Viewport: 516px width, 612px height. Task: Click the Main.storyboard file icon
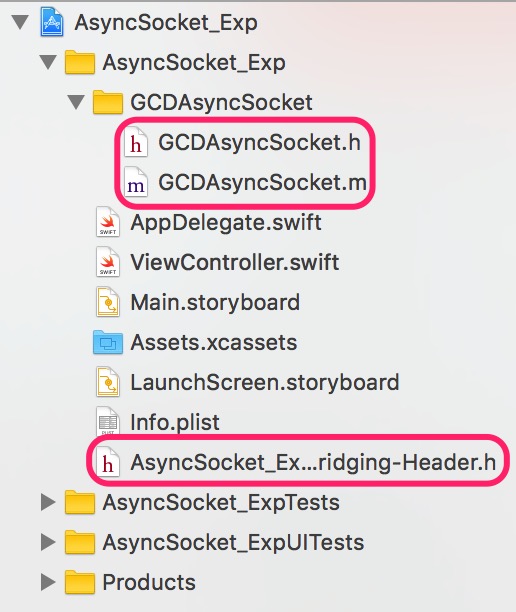[108, 302]
